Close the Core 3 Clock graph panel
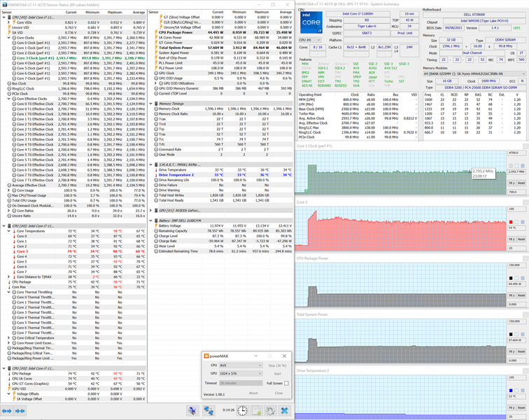 pos(526,146)
